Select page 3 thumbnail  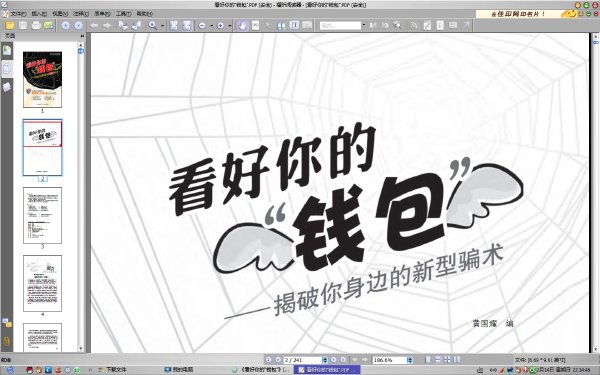(x=42, y=215)
